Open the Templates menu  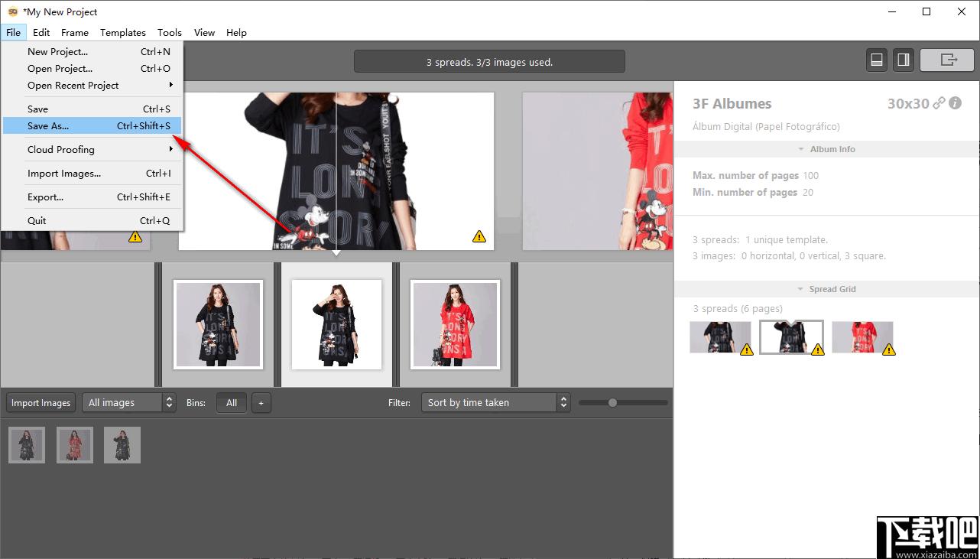point(122,32)
